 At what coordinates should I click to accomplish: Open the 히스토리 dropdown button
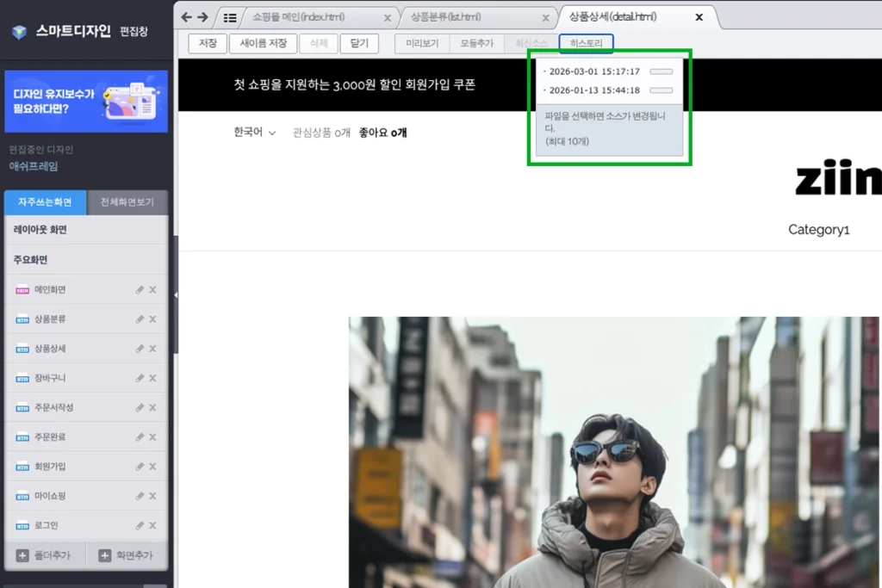[586, 43]
